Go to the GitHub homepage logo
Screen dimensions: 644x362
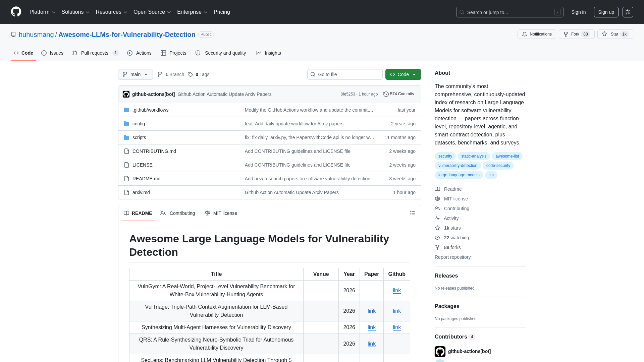[x=16, y=12]
